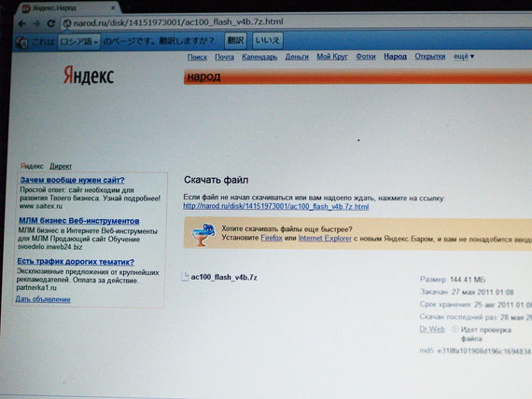
Task: Open the Директ link
Action: tap(61, 166)
